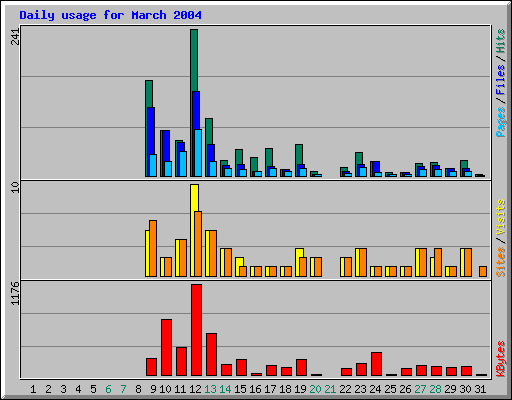Click the orange sites bar for day 31
This screenshot has height=400, width=512.
tap(483, 271)
